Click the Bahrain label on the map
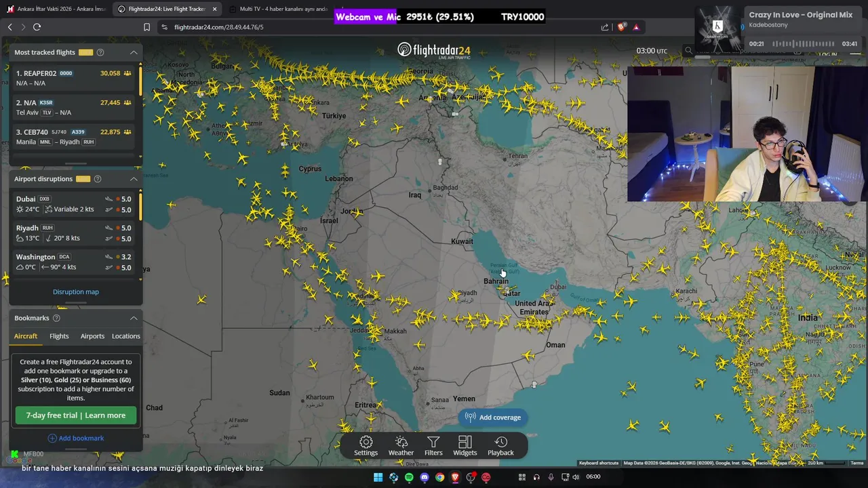 tap(496, 281)
